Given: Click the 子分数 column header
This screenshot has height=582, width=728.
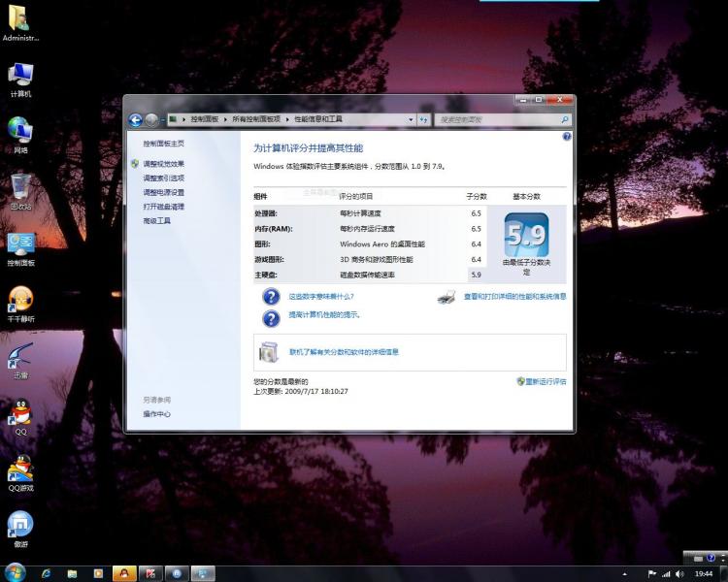Looking at the screenshot, I should tap(477, 197).
